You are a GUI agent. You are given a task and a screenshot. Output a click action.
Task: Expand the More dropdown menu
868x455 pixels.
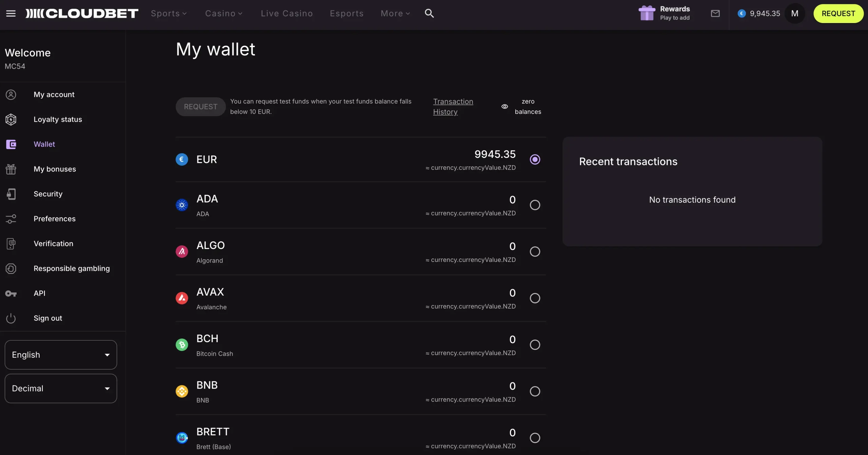[x=395, y=13]
